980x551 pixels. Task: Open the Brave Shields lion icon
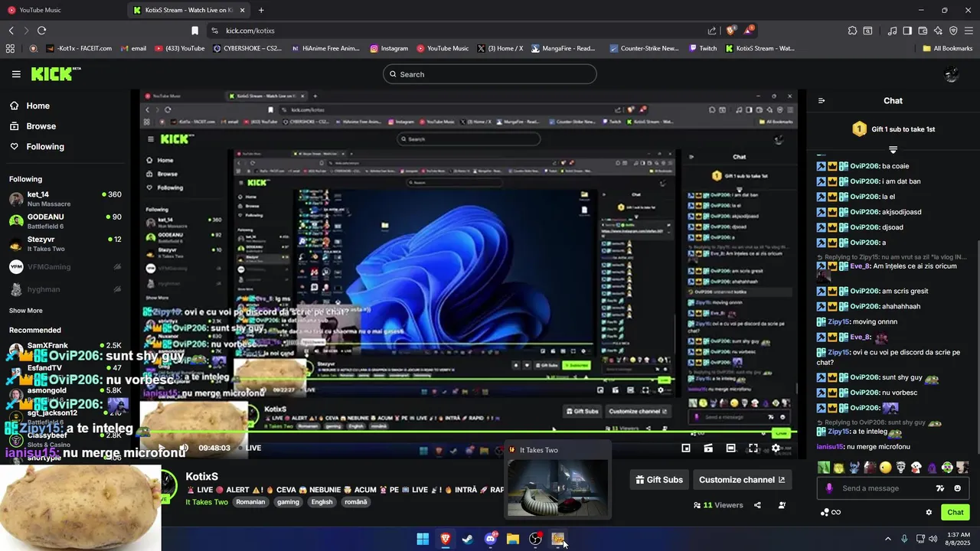tap(731, 31)
